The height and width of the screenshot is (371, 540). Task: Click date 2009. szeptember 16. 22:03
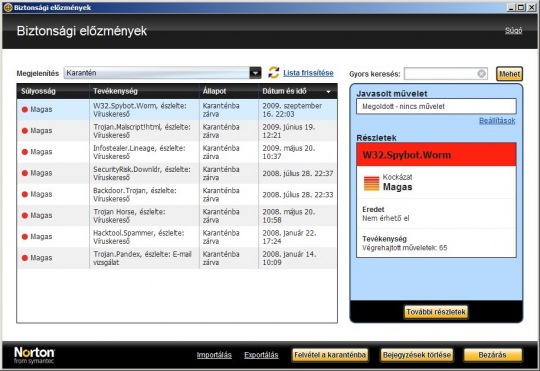292,110
